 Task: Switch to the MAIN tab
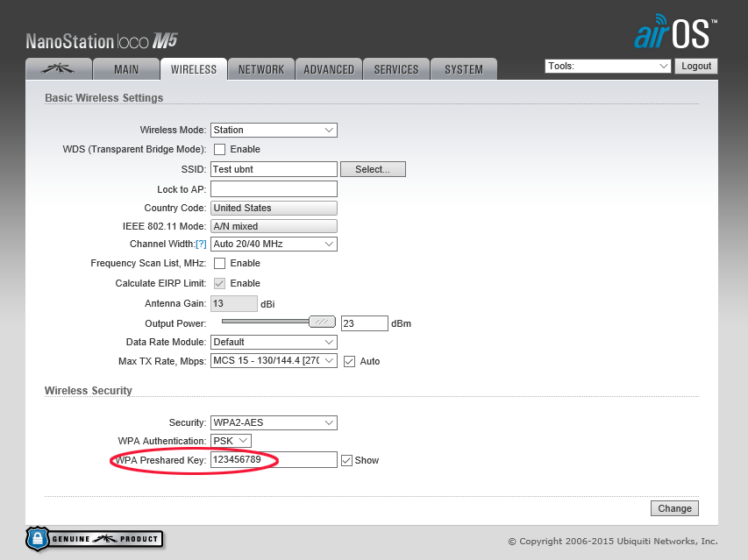tap(126, 69)
